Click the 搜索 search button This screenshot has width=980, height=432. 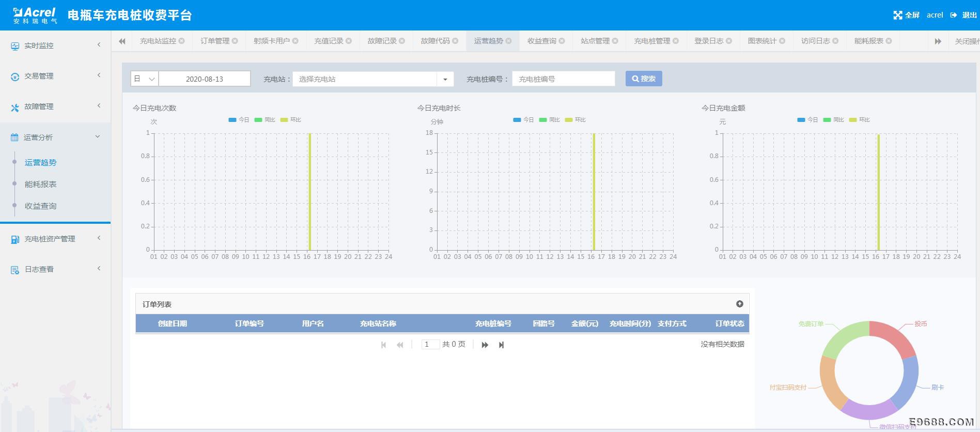coord(644,79)
